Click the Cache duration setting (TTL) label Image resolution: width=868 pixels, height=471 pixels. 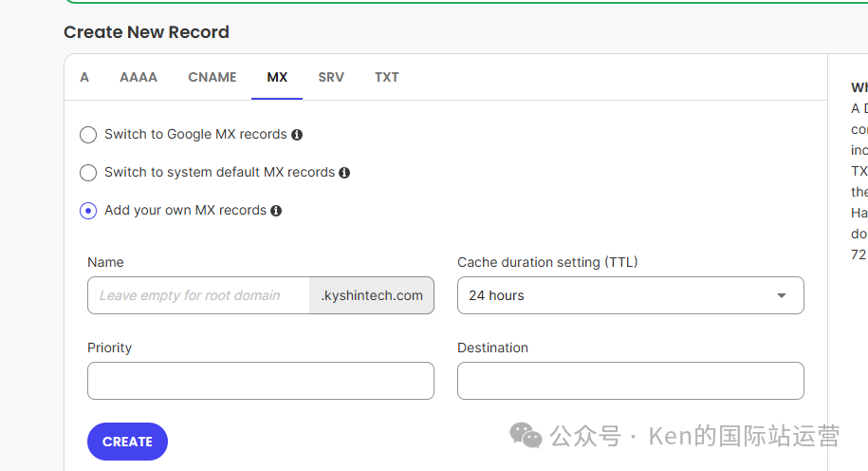coord(547,262)
